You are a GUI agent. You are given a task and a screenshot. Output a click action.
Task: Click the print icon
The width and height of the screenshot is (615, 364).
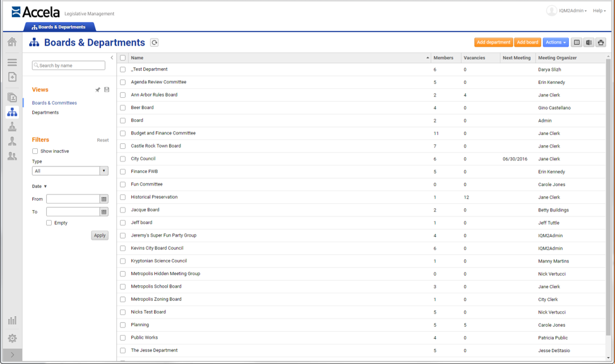(x=601, y=42)
